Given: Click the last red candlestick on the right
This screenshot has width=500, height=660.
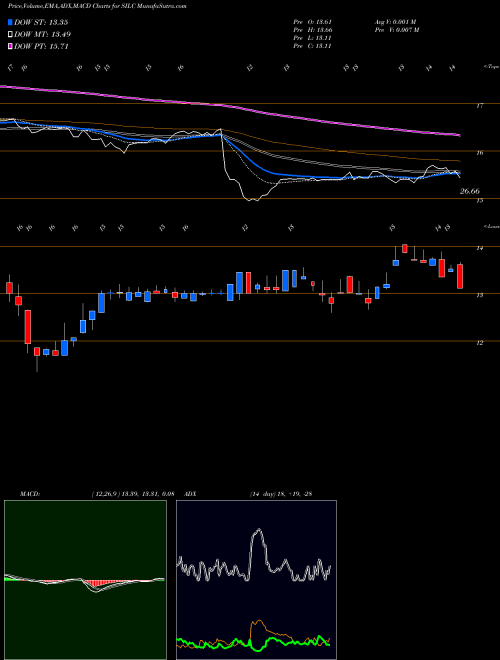Looking at the screenshot, I should pos(460,276).
